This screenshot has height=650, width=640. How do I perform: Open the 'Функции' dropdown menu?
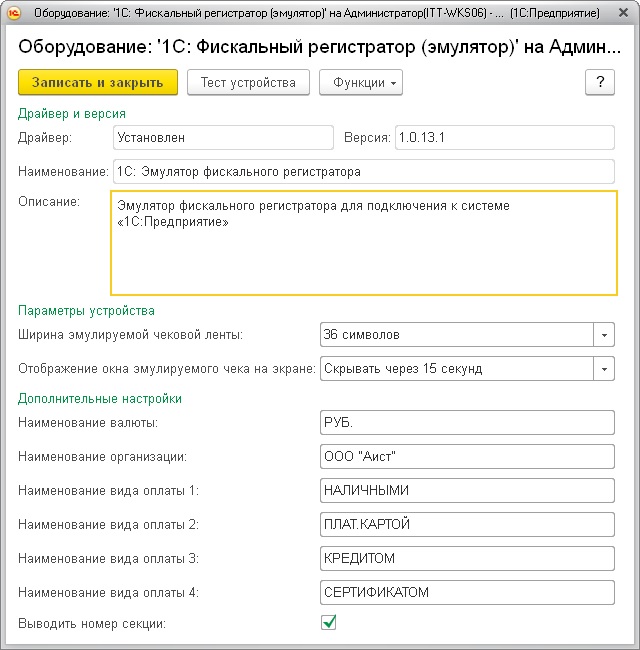[x=360, y=83]
